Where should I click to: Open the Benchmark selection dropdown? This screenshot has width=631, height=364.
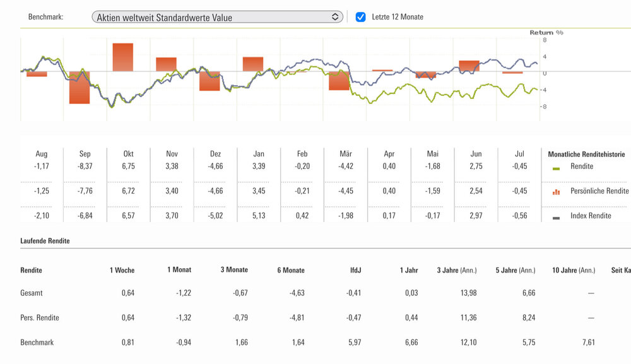(x=217, y=17)
